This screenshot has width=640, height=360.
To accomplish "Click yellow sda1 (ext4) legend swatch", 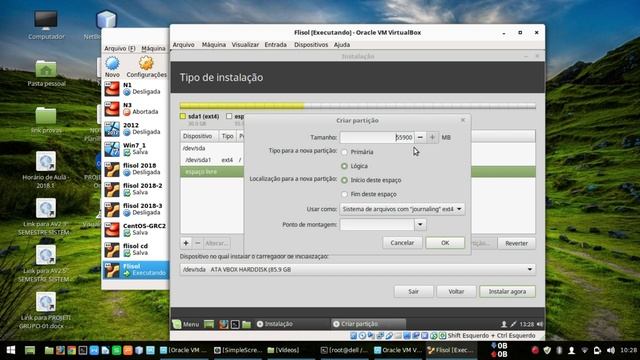I will (183, 116).
